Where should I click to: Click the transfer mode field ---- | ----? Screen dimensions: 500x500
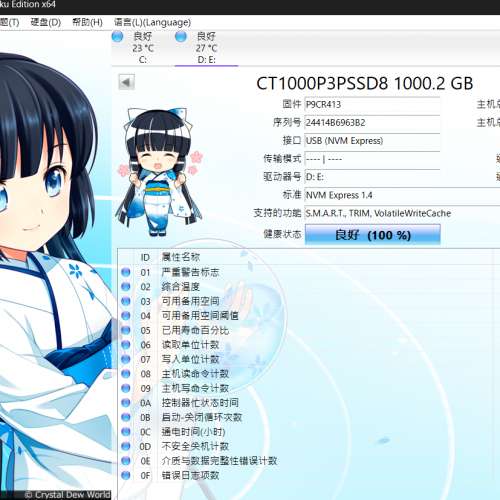click(x=372, y=159)
